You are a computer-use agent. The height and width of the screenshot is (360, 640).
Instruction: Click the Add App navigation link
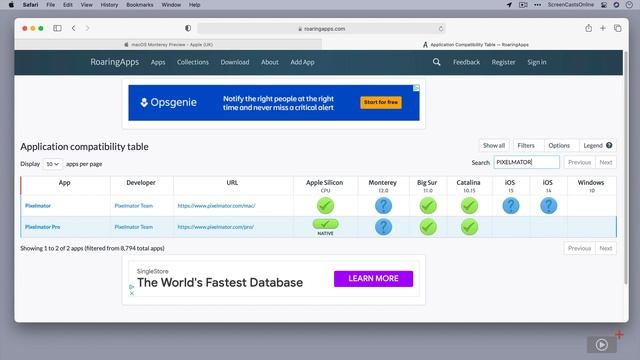pyautogui.click(x=302, y=62)
